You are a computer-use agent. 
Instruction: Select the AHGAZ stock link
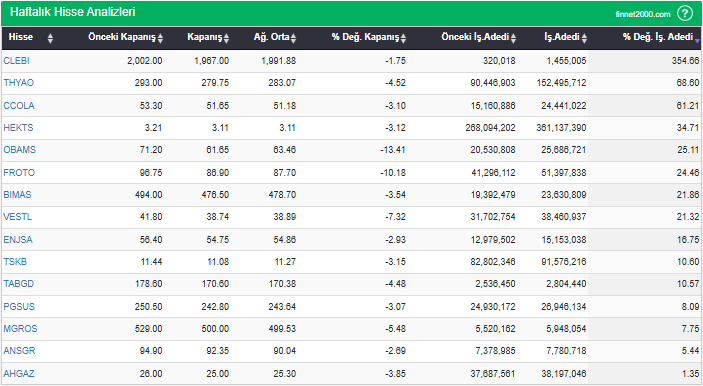(19, 373)
